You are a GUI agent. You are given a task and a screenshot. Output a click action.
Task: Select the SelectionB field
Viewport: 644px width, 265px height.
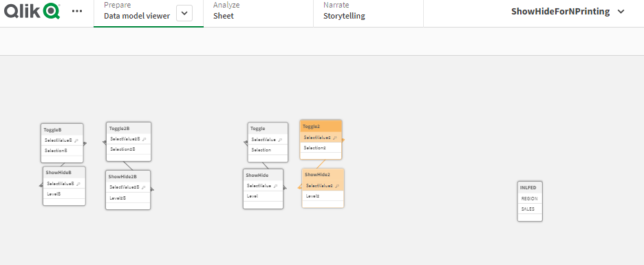tap(63, 151)
